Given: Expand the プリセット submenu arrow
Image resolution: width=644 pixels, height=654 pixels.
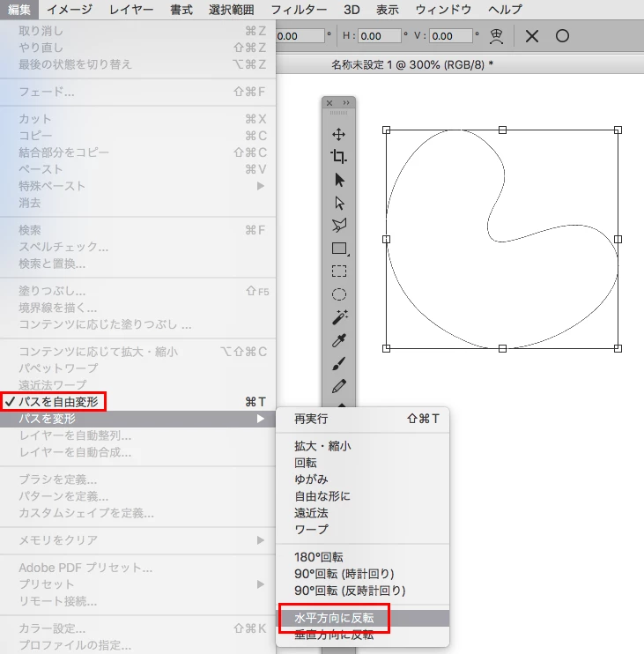Looking at the screenshot, I should pyautogui.click(x=261, y=583).
